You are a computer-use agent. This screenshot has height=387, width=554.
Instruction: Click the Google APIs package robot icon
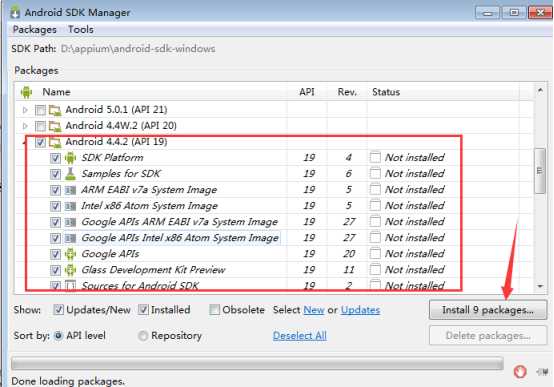[x=70, y=254]
